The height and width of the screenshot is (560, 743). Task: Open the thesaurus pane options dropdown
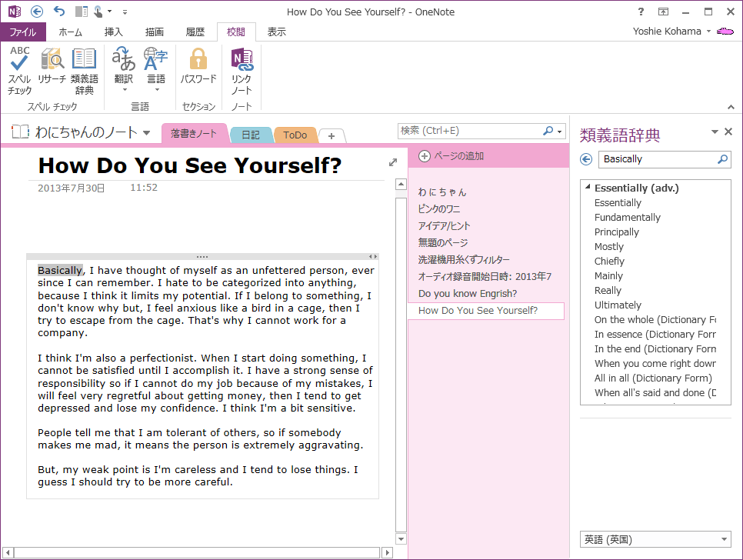click(x=715, y=132)
